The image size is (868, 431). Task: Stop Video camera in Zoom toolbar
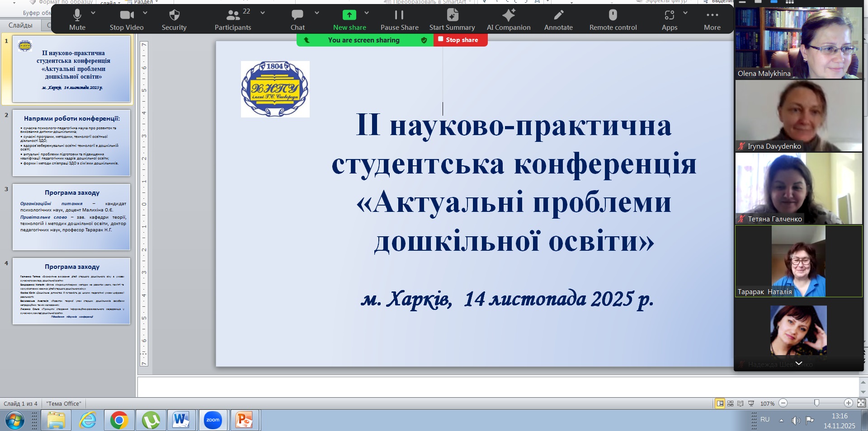[127, 20]
